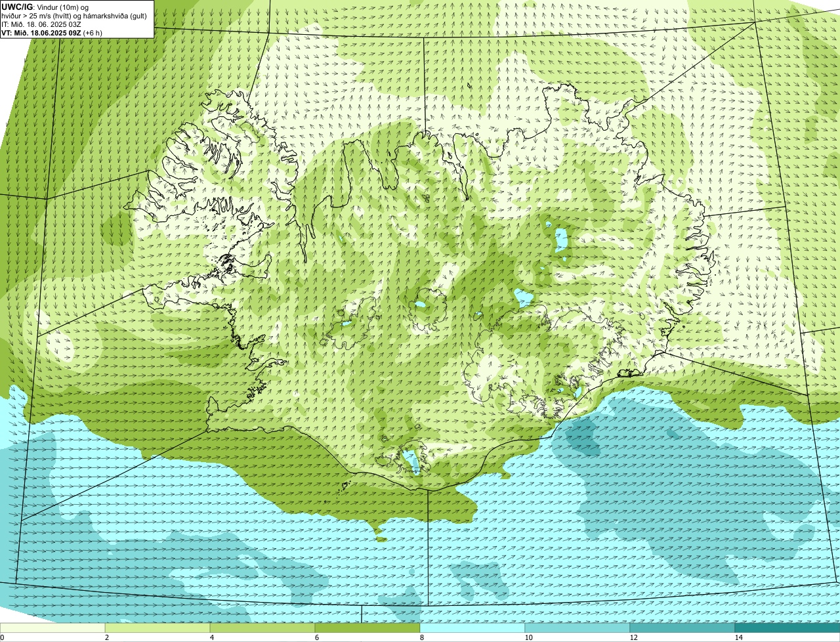Click the 'IT: Mið. 18. 06. 2025 03Z' line
Screen dimensions: 840x642
[41, 24]
